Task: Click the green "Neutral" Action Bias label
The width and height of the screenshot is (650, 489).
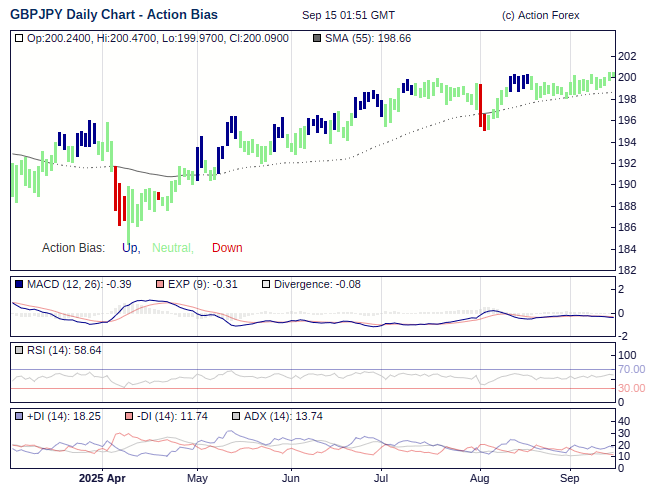Action: [x=172, y=248]
